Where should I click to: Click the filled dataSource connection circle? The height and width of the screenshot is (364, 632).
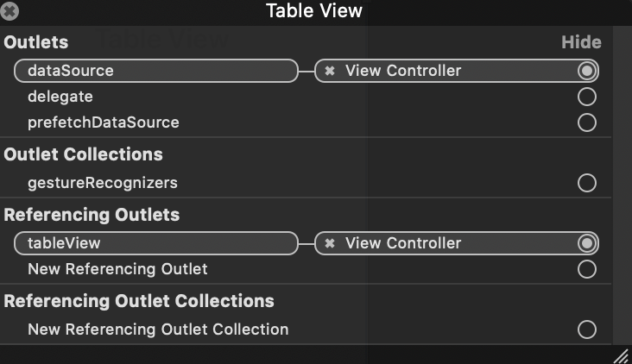pos(587,71)
